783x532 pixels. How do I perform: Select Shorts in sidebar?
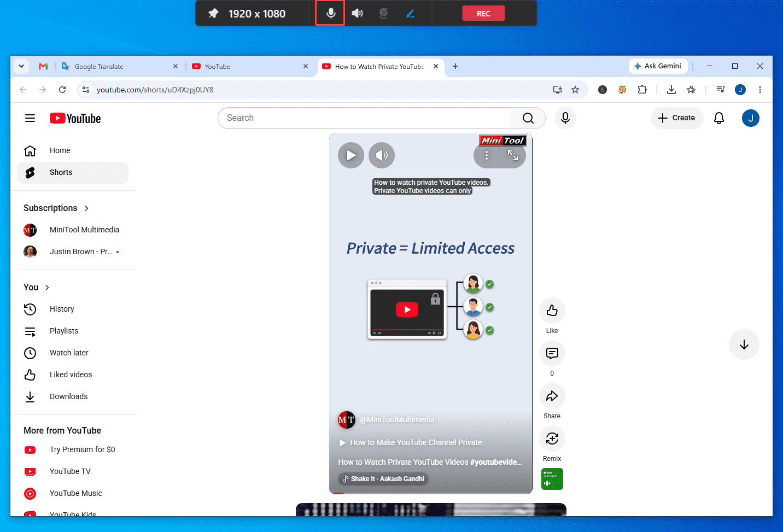pos(73,172)
